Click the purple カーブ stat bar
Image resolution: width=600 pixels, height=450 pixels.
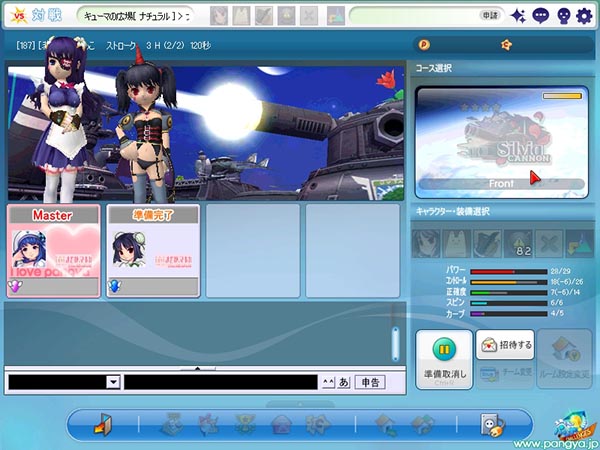click(509, 314)
